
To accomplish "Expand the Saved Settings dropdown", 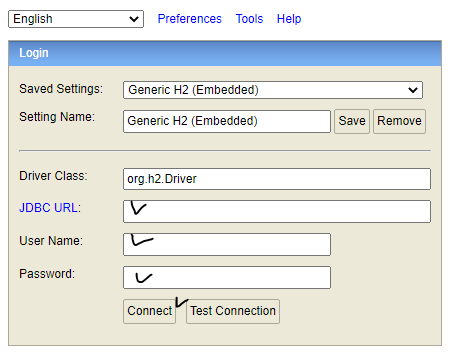I will click(x=273, y=90).
